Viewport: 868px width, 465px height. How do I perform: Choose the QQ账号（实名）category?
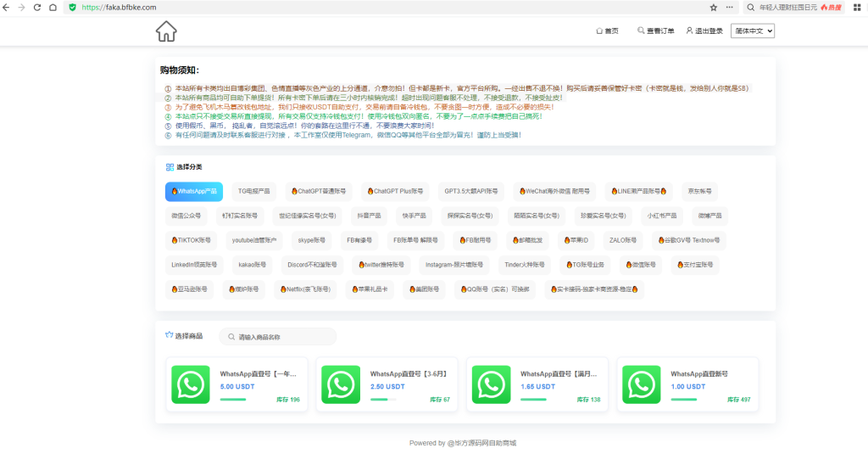(495, 289)
